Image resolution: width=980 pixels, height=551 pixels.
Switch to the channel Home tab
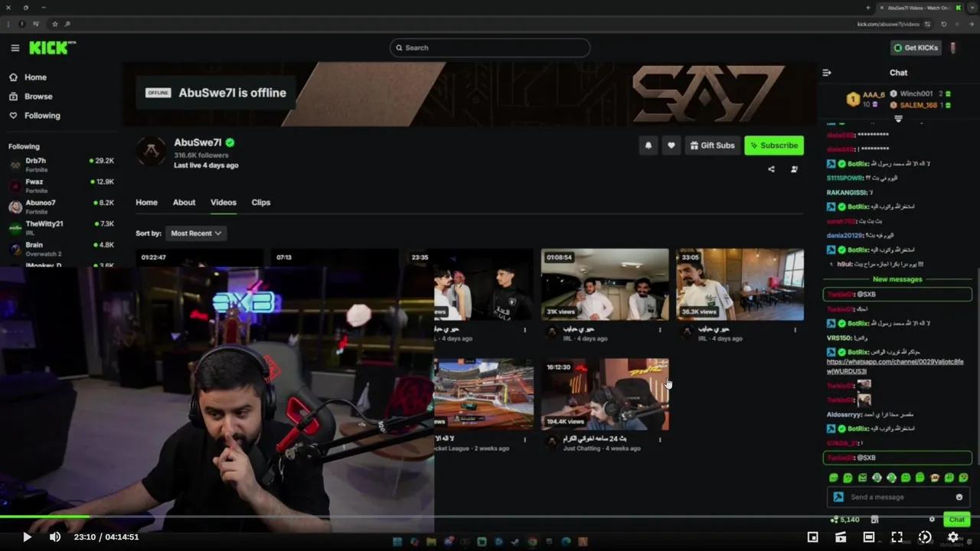click(146, 203)
